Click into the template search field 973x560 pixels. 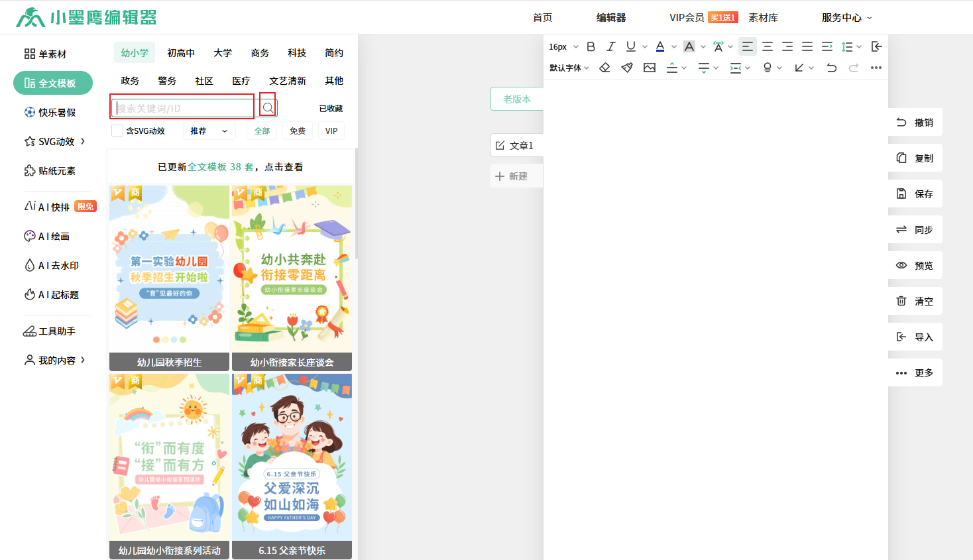[x=185, y=108]
